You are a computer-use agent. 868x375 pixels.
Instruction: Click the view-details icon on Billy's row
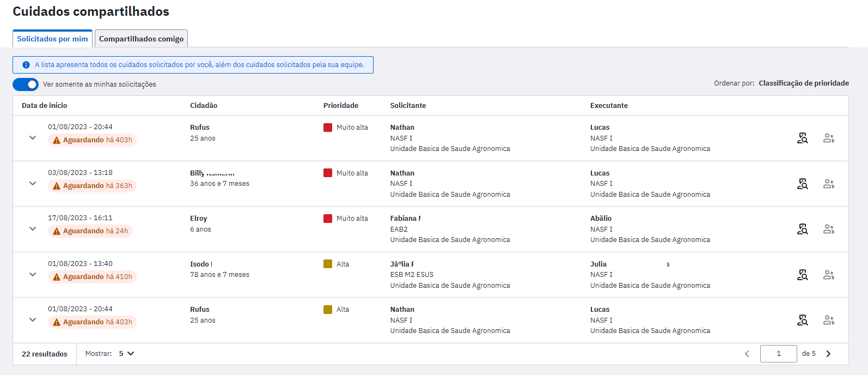(802, 184)
